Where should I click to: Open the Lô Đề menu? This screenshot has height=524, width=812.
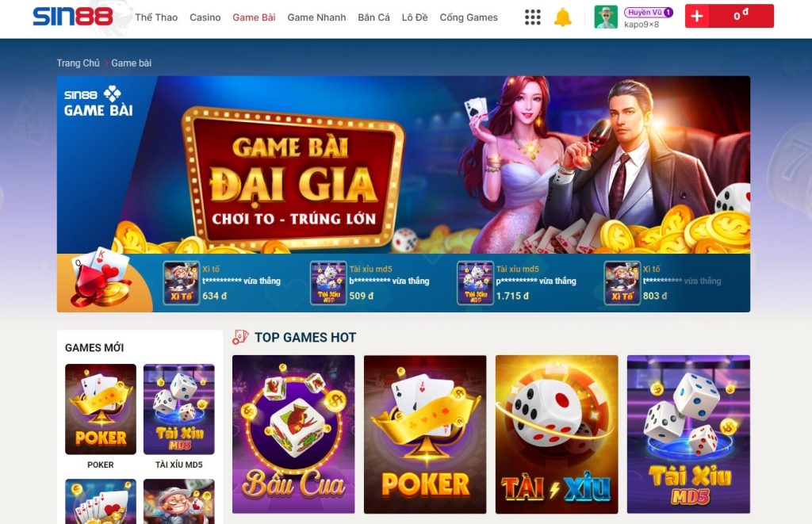pyautogui.click(x=415, y=17)
